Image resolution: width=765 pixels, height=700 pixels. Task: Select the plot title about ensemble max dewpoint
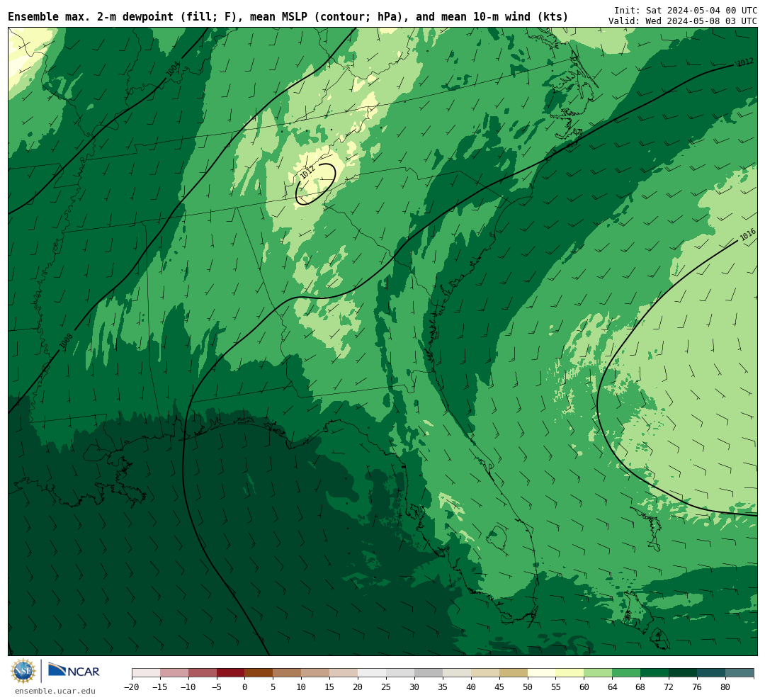288,17
